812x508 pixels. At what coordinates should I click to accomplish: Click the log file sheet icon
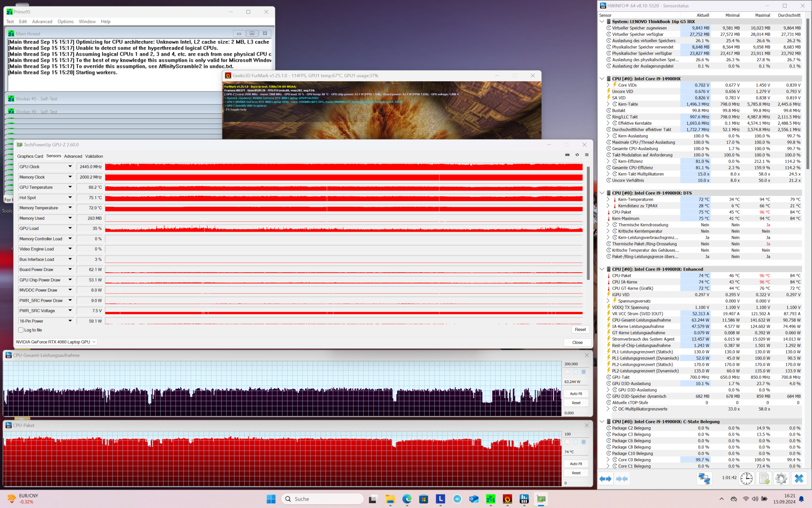click(x=764, y=478)
